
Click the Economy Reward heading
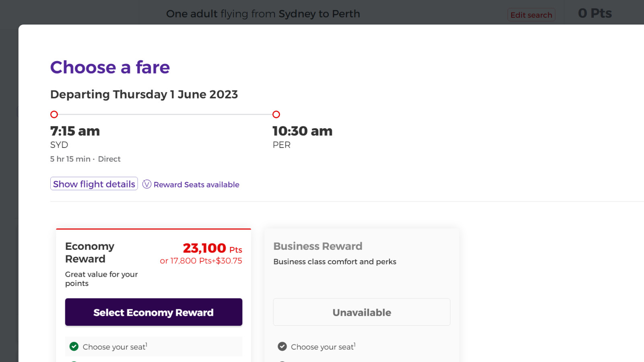(x=90, y=253)
